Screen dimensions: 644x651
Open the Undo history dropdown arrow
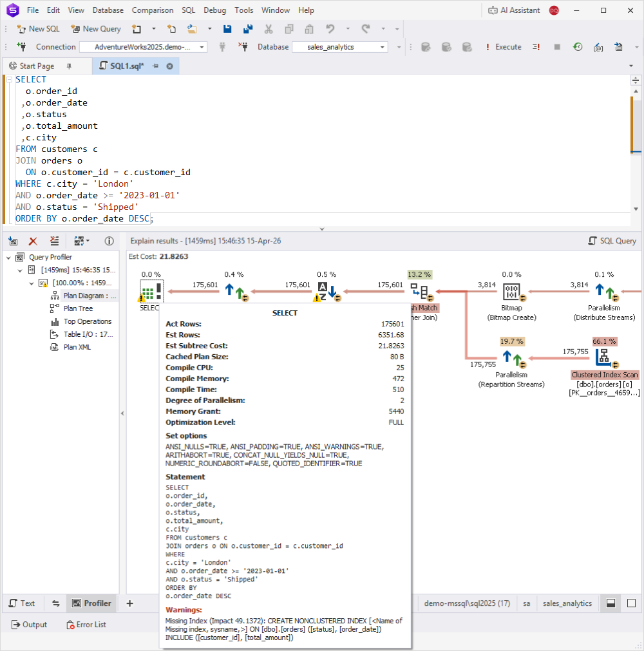(348, 28)
